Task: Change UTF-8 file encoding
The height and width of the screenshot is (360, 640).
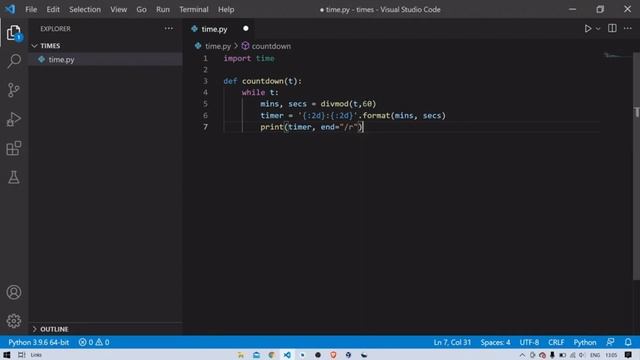Action: click(529, 342)
